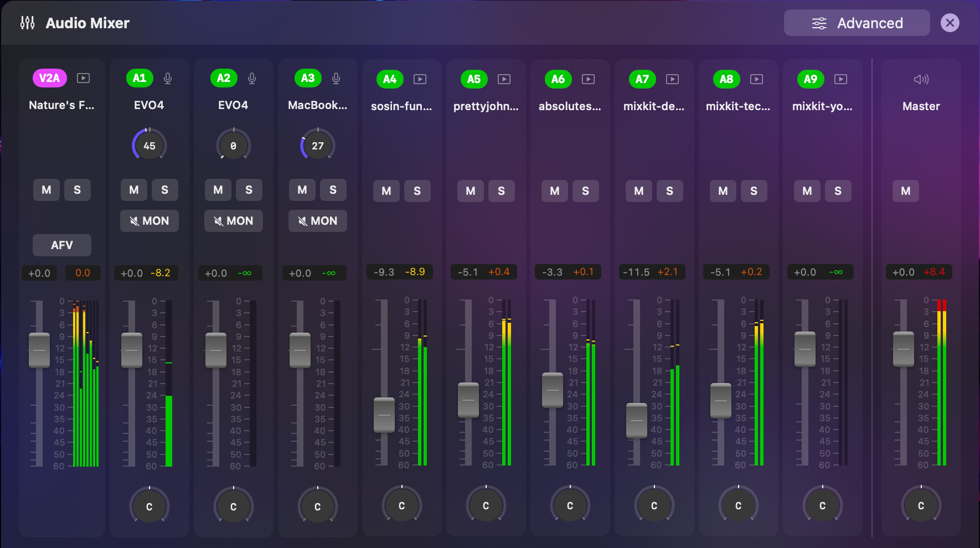
Task: Click the A6 media play icon
Action: click(x=589, y=79)
